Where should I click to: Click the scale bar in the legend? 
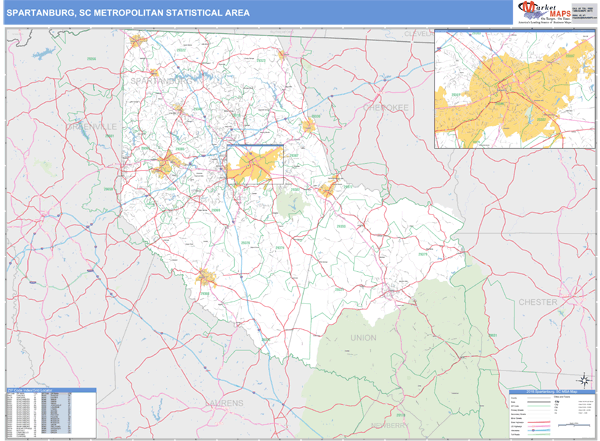coord(574,425)
